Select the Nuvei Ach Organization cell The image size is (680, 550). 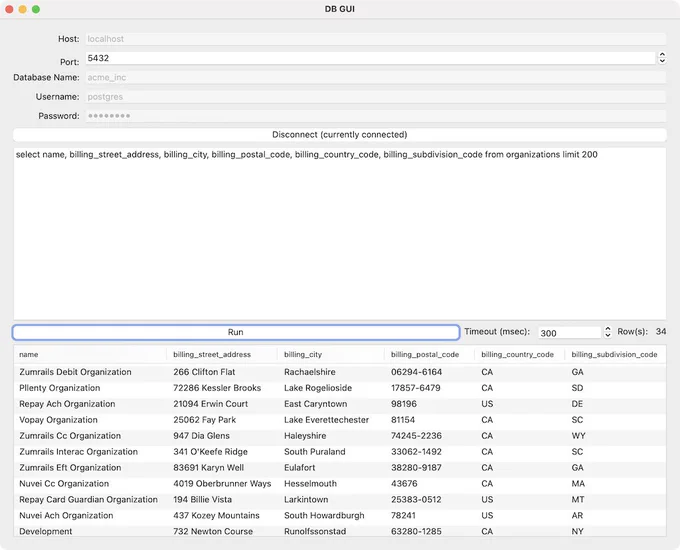66,516
